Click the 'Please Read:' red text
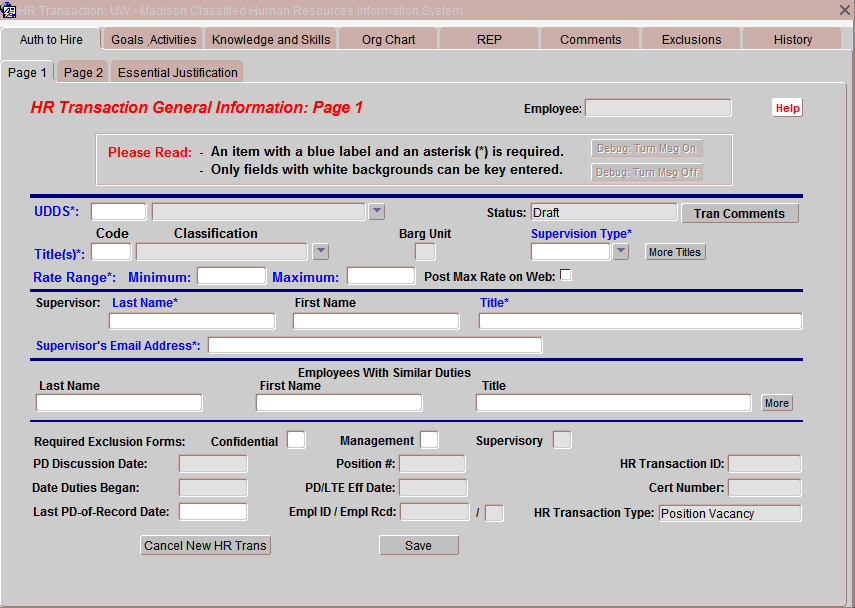The height and width of the screenshot is (608, 855). pyautogui.click(x=149, y=152)
